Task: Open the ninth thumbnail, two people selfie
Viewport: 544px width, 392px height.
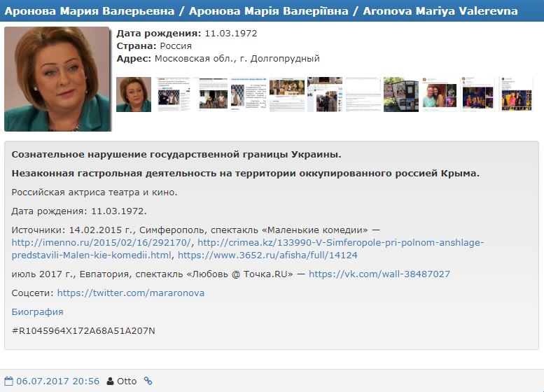Action: pyautogui.click(x=439, y=94)
